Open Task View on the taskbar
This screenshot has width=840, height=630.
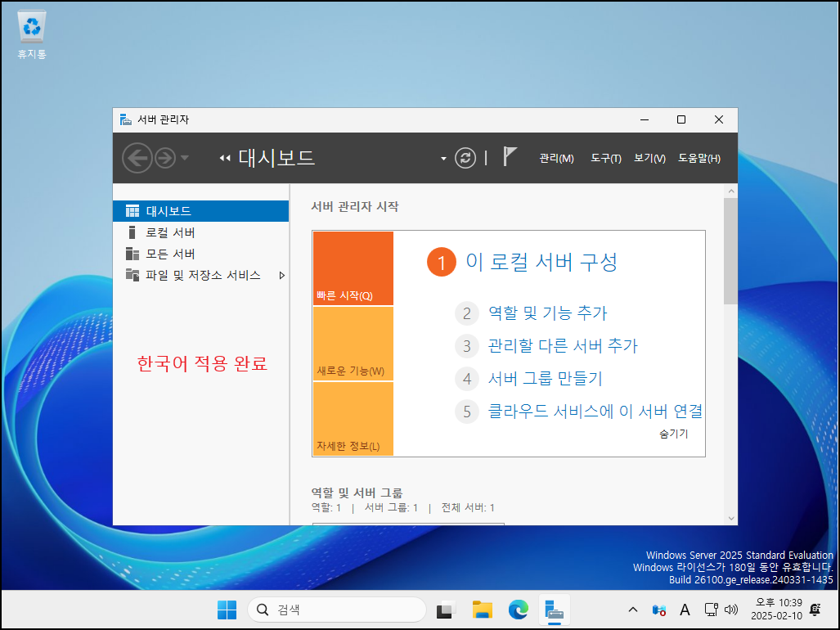[x=446, y=610]
